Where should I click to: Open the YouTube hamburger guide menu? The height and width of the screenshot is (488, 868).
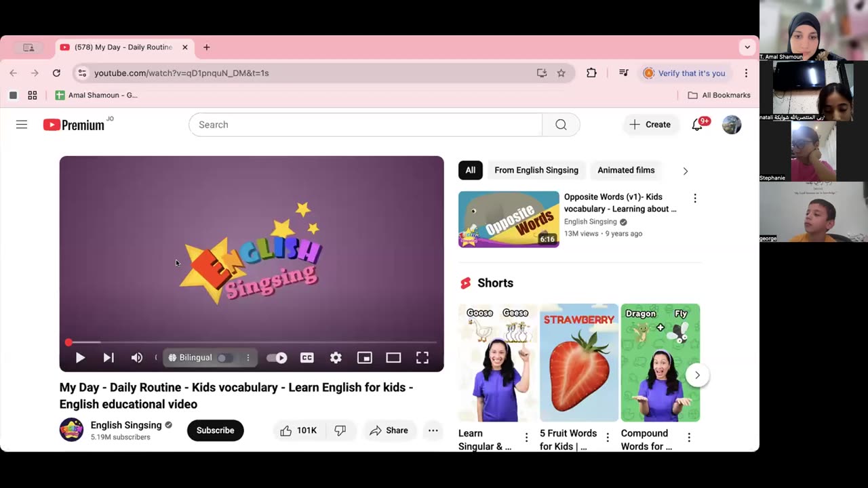coord(22,125)
